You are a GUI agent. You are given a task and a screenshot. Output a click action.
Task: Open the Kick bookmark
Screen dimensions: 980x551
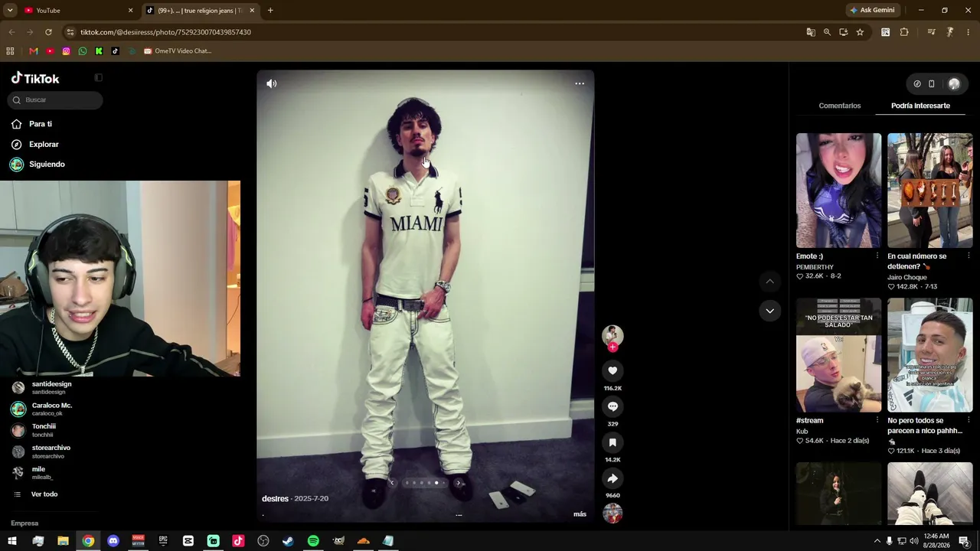coord(99,51)
